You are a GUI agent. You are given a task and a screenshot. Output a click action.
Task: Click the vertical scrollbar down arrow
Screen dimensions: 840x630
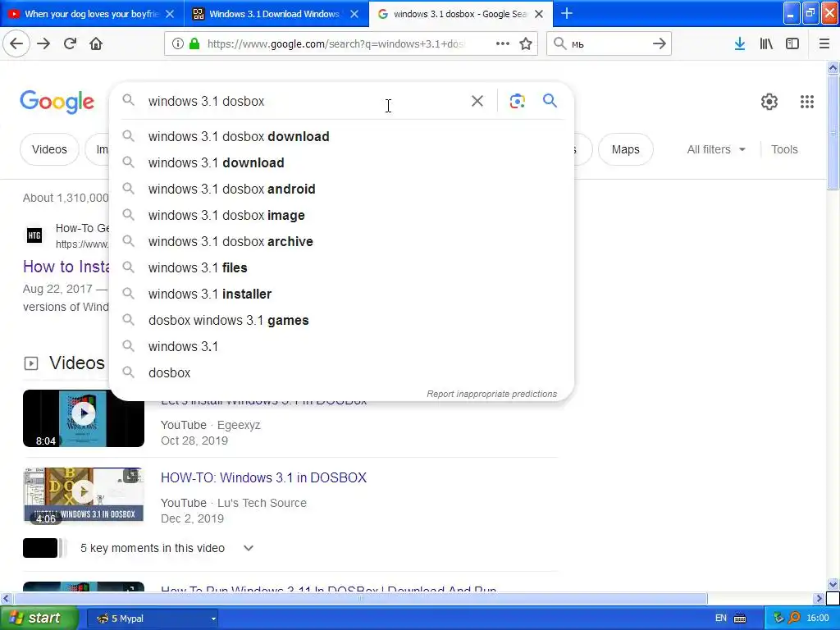[833, 584]
